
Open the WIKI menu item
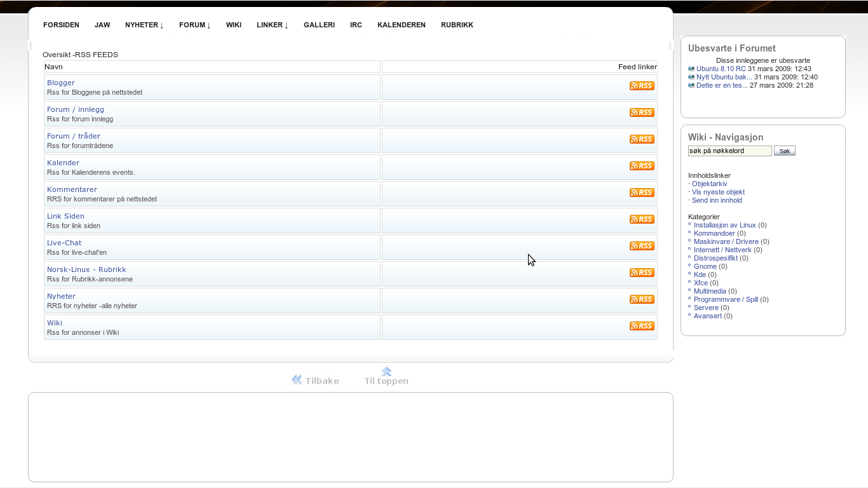(234, 25)
